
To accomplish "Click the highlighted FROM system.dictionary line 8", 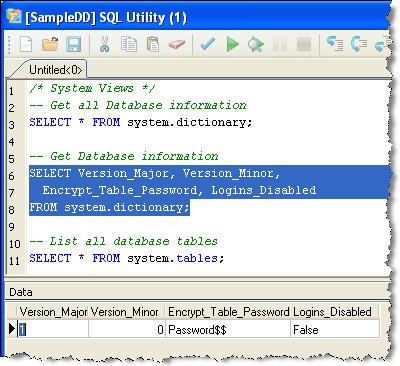I will [109, 207].
